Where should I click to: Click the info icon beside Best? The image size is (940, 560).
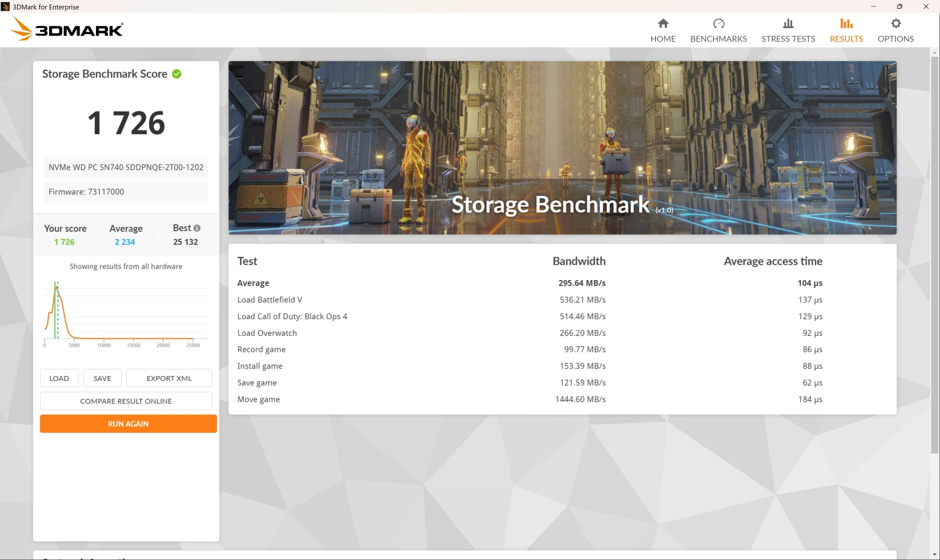tap(197, 228)
